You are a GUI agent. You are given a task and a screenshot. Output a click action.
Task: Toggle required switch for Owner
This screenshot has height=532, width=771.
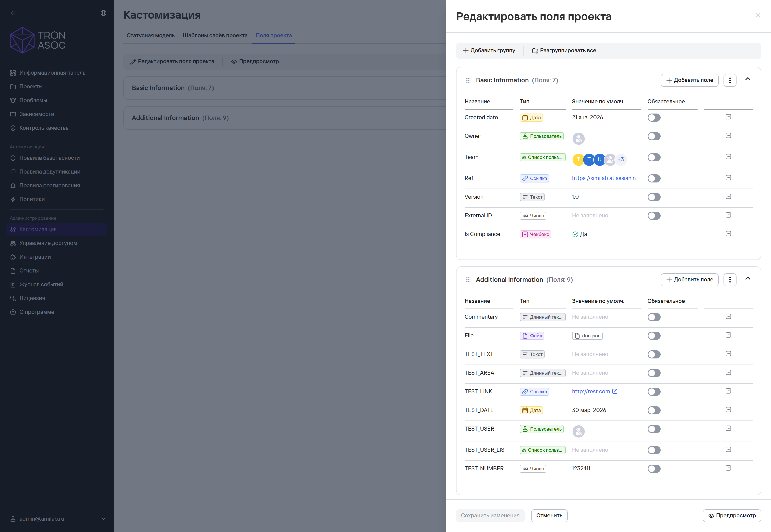coord(654,136)
